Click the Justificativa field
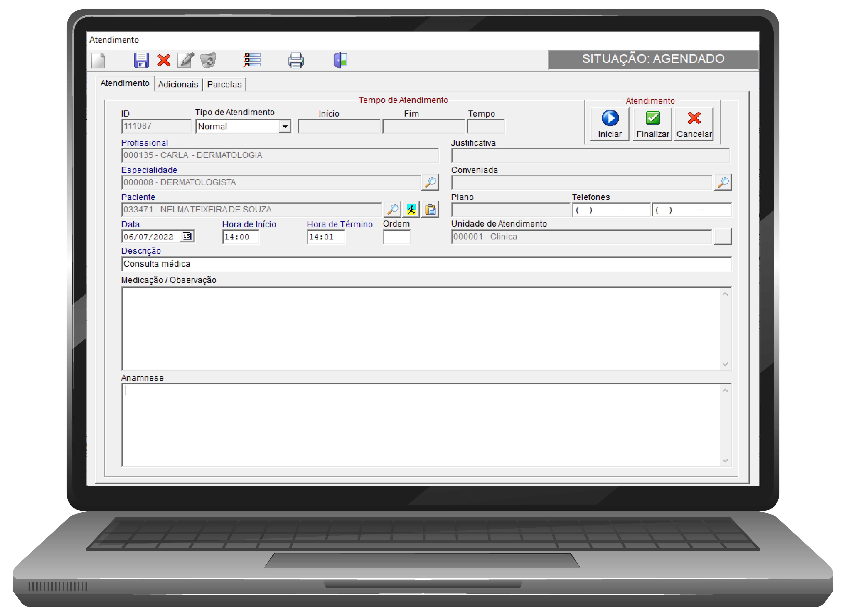 click(x=590, y=155)
